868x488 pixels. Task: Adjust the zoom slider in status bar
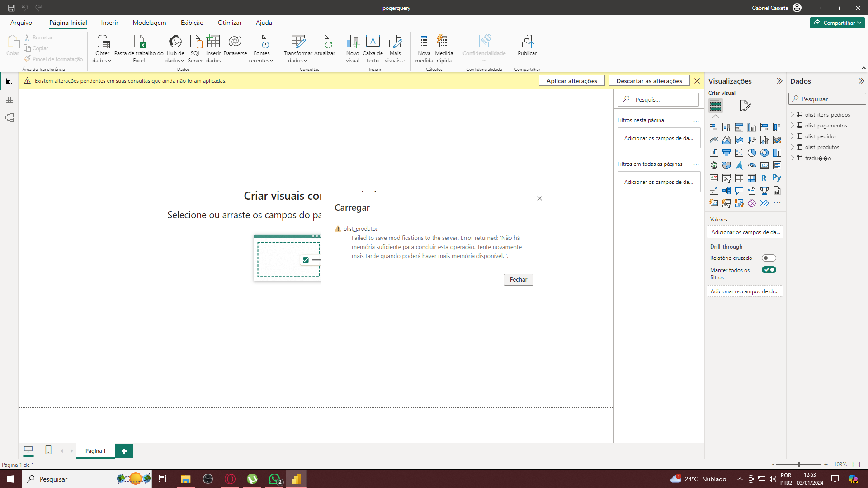[799, 464]
